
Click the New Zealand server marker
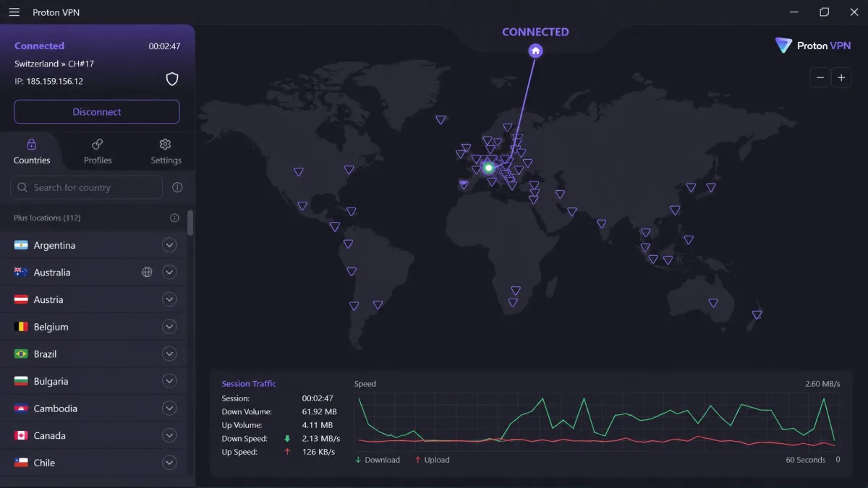[x=757, y=314]
